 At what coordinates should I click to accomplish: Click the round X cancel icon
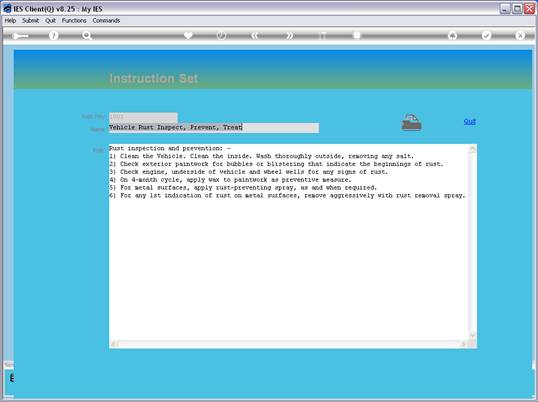[x=520, y=35]
